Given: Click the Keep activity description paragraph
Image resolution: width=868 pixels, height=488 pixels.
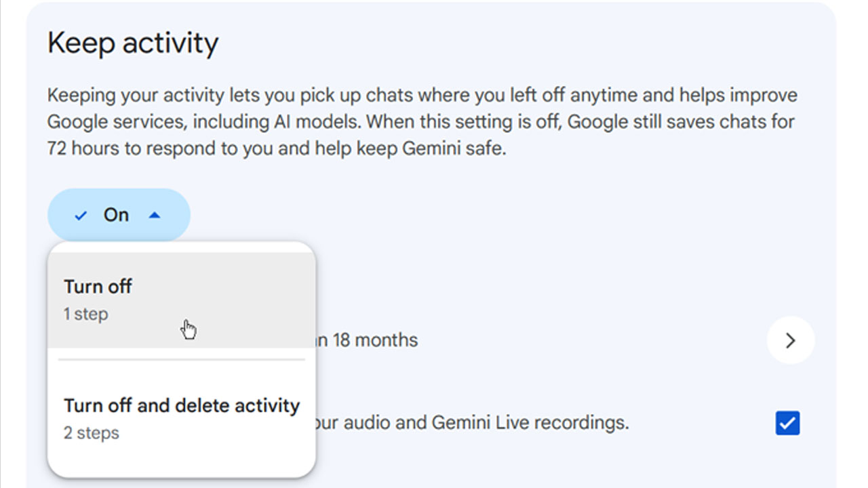Looking at the screenshot, I should pyautogui.click(x=422, y=122).
